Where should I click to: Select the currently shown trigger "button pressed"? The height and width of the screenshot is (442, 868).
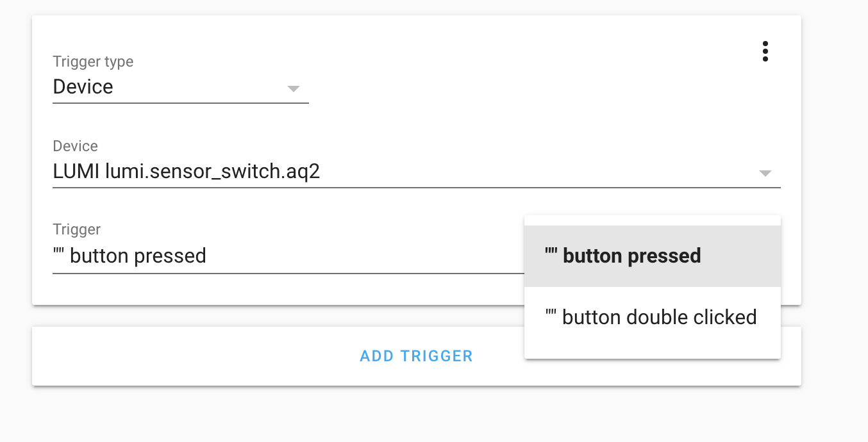click(128, 256)
